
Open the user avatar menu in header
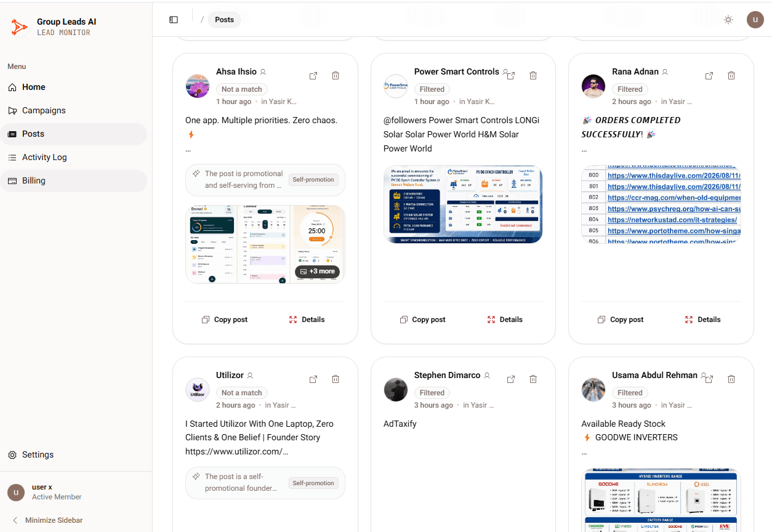(x=755, y=20)
